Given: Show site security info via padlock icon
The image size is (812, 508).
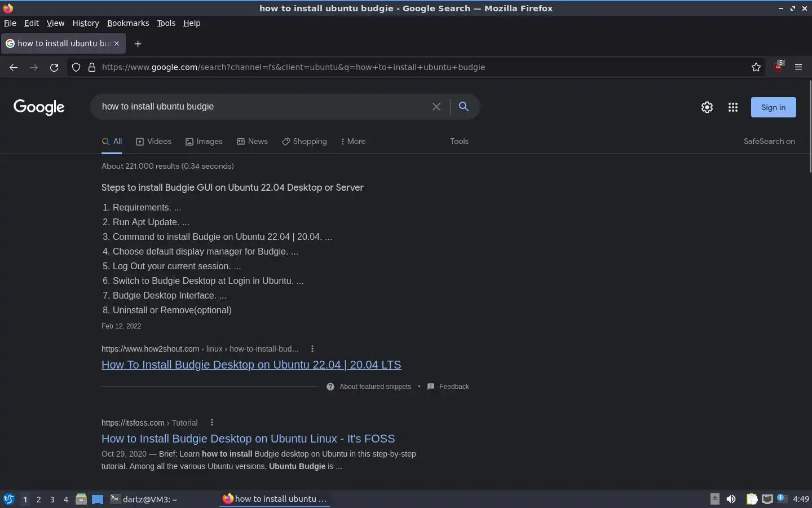Looking at the screenshot, I should pyautogui.click(x=92, y=67).
